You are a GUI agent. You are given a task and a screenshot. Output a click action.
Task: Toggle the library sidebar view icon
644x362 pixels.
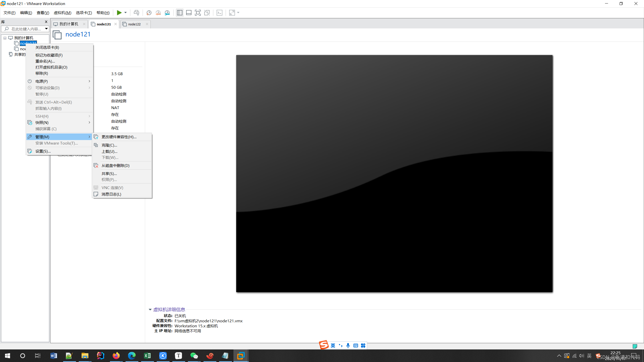pos(180,13)
